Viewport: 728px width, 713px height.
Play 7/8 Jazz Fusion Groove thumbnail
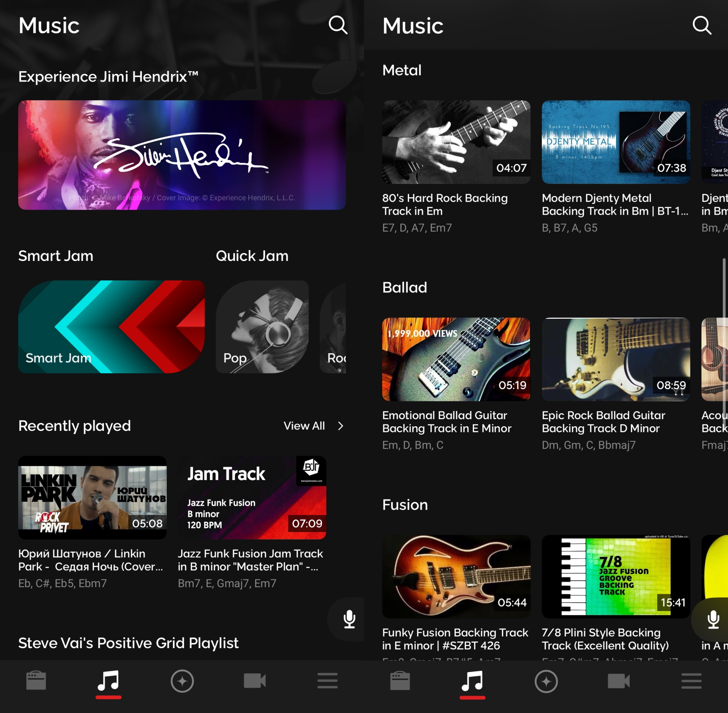coord(616,576)
